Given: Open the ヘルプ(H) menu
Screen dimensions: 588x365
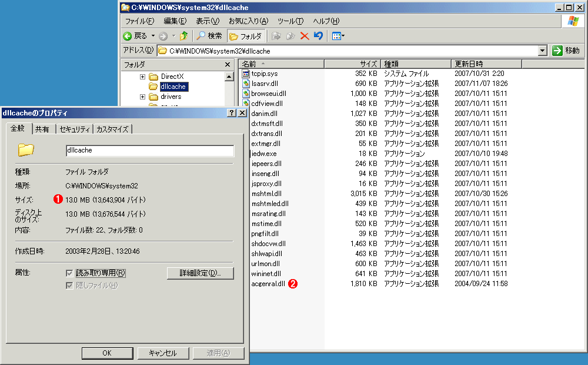Looking at the screenshot, I should (326, 21).
